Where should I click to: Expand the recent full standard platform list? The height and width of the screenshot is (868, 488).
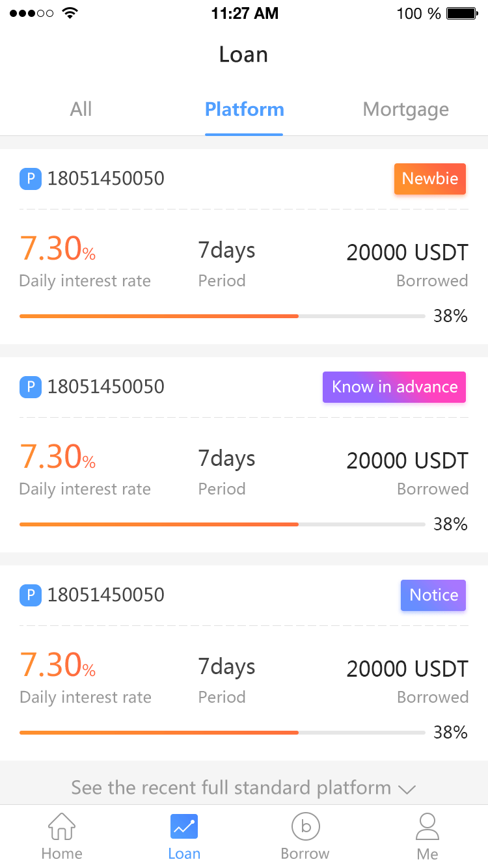click(x=231, y=787)
